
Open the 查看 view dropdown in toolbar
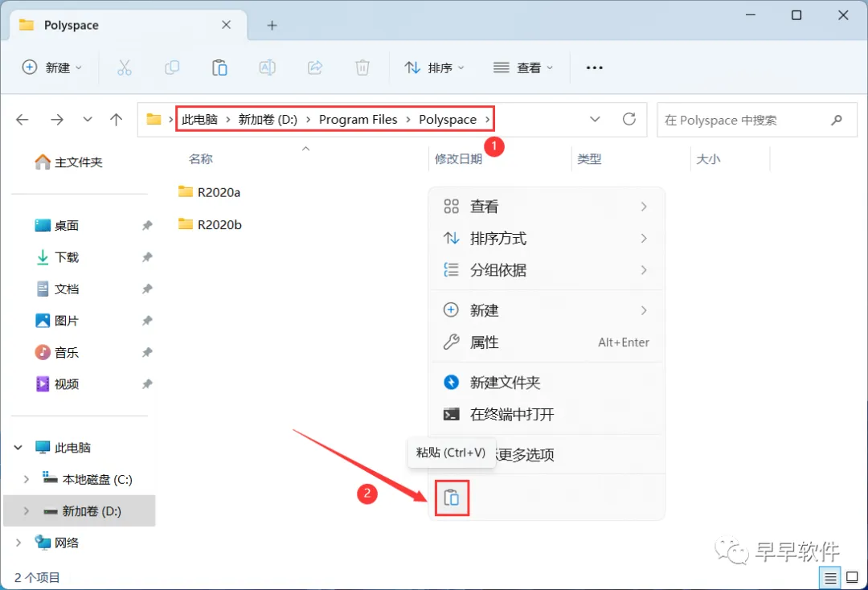coord(523,68)
